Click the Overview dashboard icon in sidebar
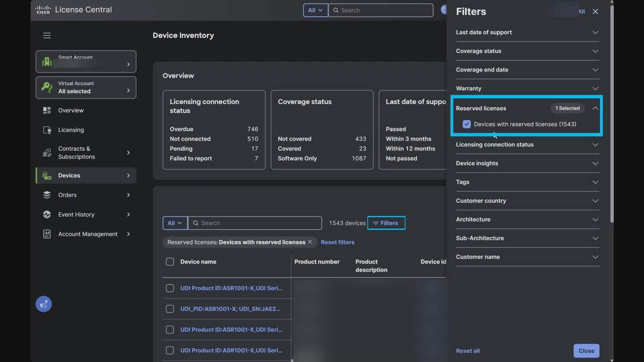 tap(47, 111)
